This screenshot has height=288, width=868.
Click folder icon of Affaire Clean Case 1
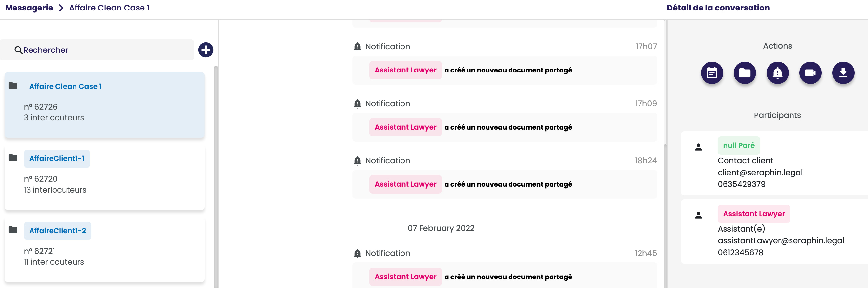tap(13, 86)
